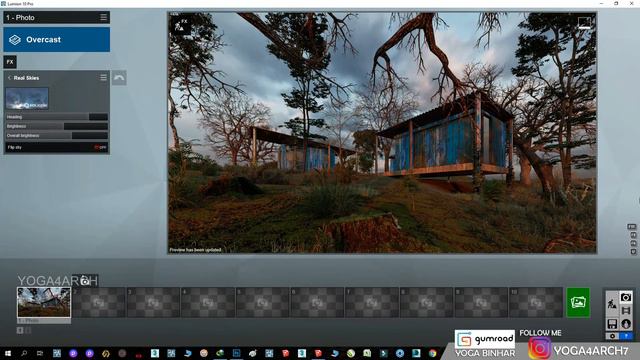Click the blue Help question mark button
The image size is (640, 360).
tap(626, 336)
